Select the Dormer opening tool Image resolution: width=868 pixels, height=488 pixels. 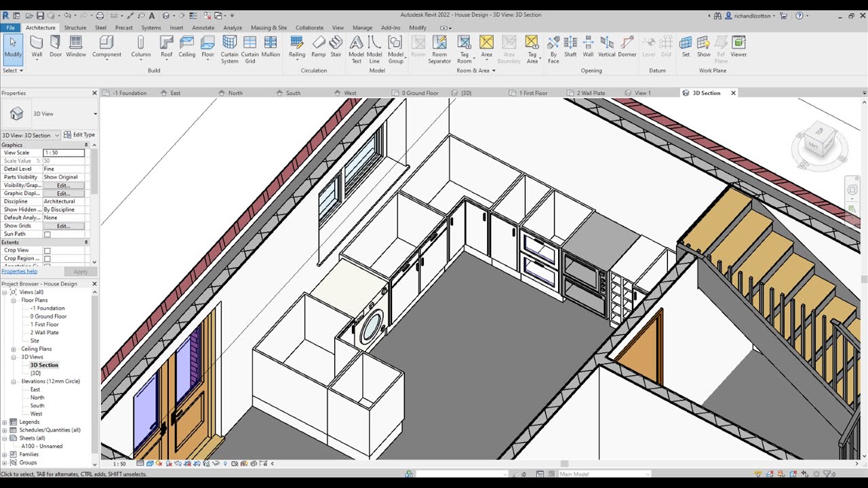[x=627, y=47]
